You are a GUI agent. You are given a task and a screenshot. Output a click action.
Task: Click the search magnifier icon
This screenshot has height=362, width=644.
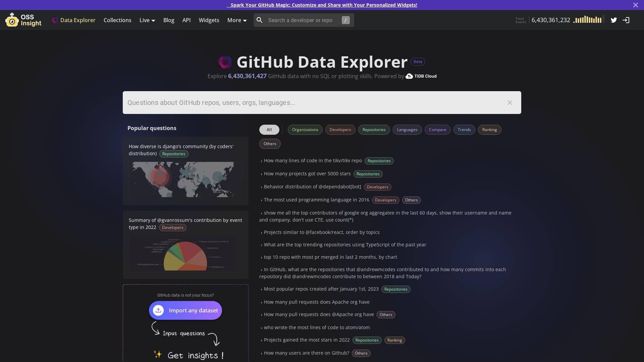tap(260, 20)
